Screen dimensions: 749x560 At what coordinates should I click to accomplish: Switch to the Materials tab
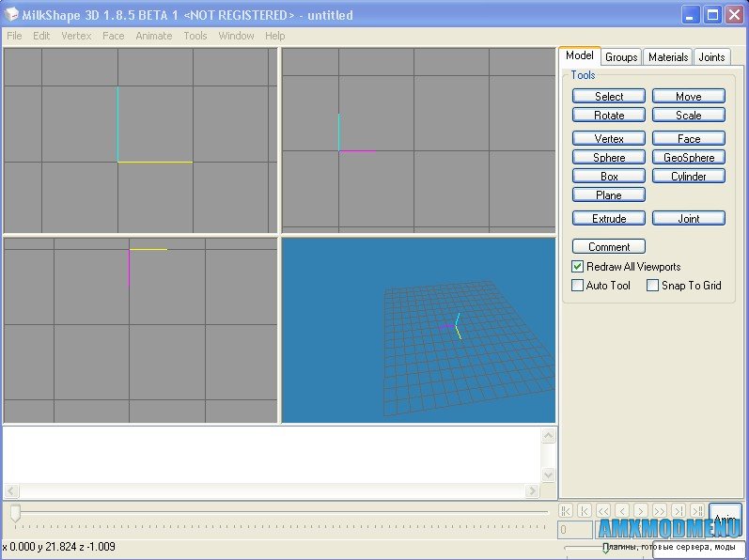click(668, 57)
